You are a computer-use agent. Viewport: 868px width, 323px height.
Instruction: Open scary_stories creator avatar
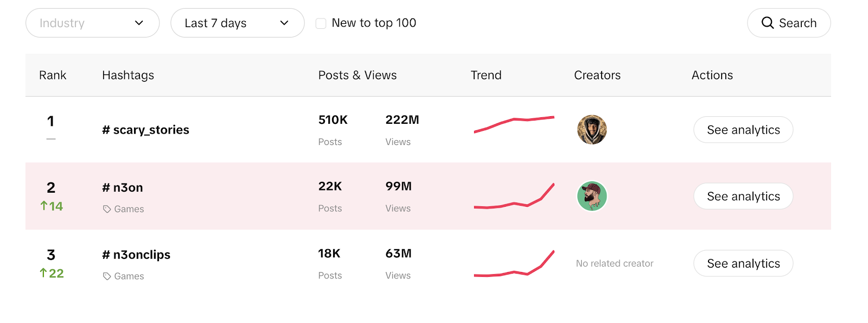coord(592,130)
